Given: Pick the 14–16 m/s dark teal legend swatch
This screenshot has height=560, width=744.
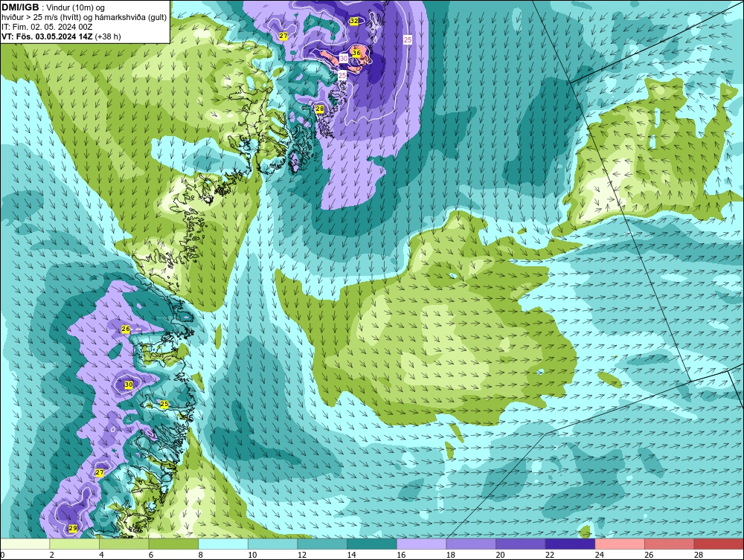Looking at the screenshot, I should pyautogui.click(x=372, y=544).
